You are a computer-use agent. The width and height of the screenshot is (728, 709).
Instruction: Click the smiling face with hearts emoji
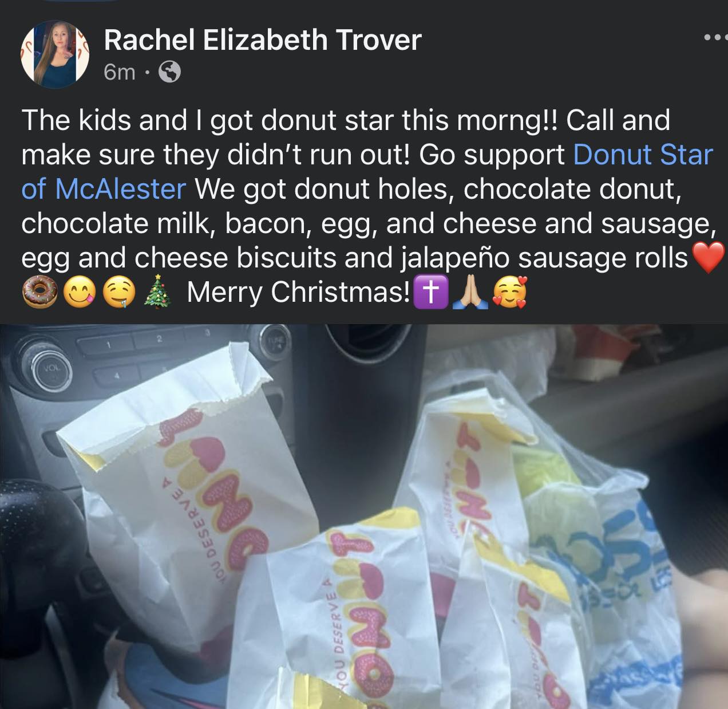tap(509, 292)
